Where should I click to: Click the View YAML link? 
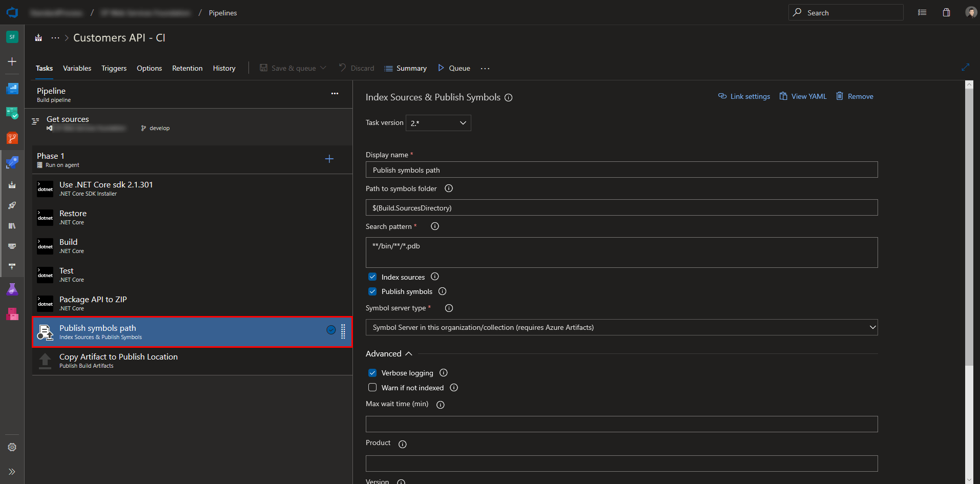(x=803, y=96)
